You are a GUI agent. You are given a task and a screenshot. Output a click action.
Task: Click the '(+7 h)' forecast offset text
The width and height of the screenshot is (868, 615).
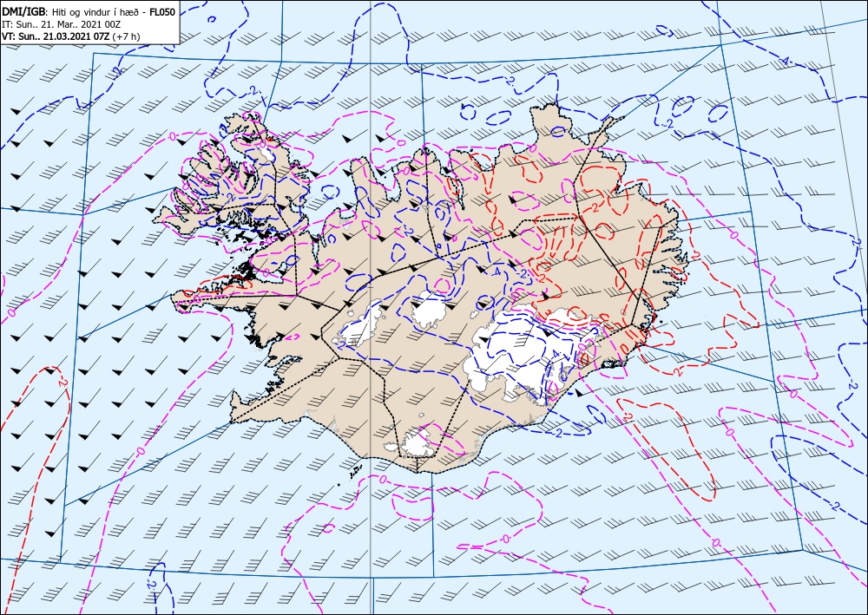tap(126, 36)
